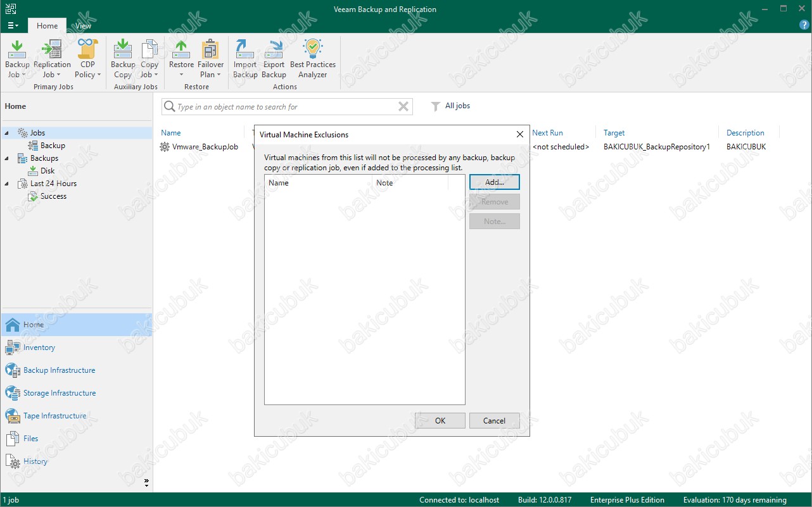Click the <not scheduled> next run cell
The image size is (812, 507).
pos(561,147)
